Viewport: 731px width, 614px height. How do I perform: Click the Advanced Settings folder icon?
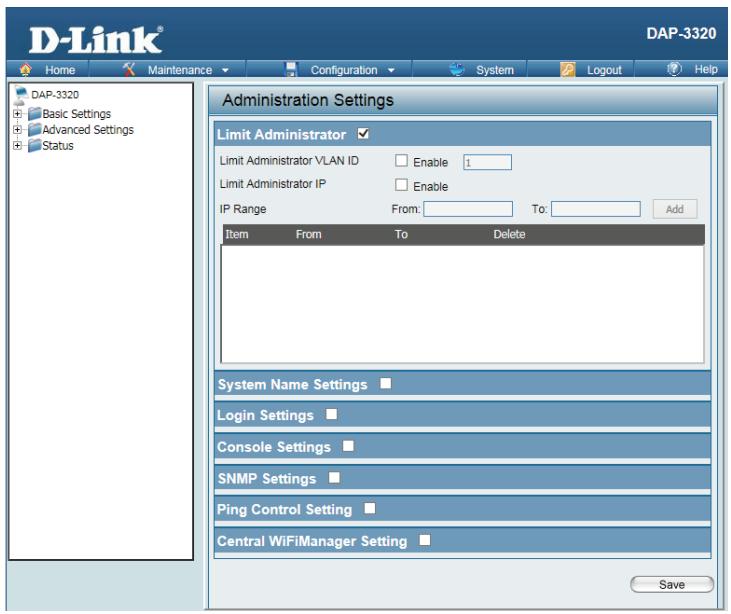click(34, 130)
